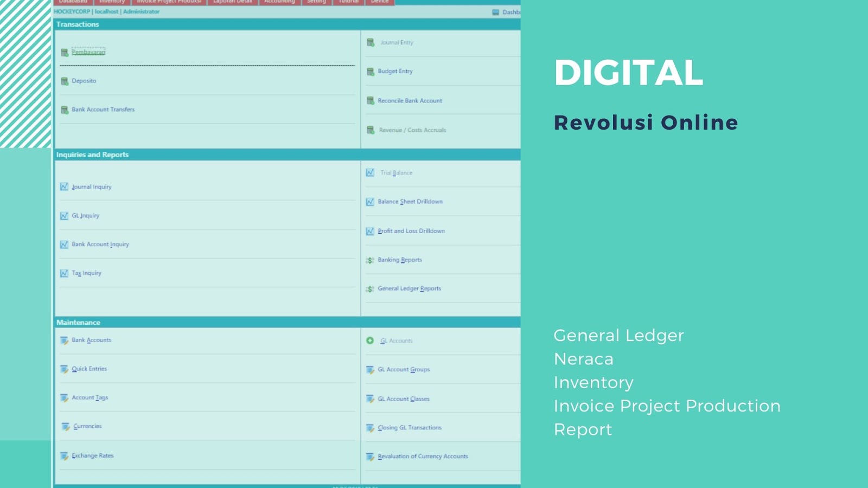Switch to the Accounting tab
Viewport: 868px width, 488px height.
[x=279, y=2]
